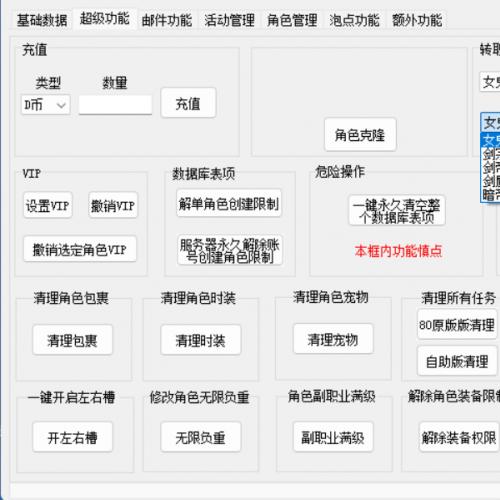The width and height of the screenshot is (500, 500).
Task: Click the 充值 recharge button
Action: tap(188, 103)
